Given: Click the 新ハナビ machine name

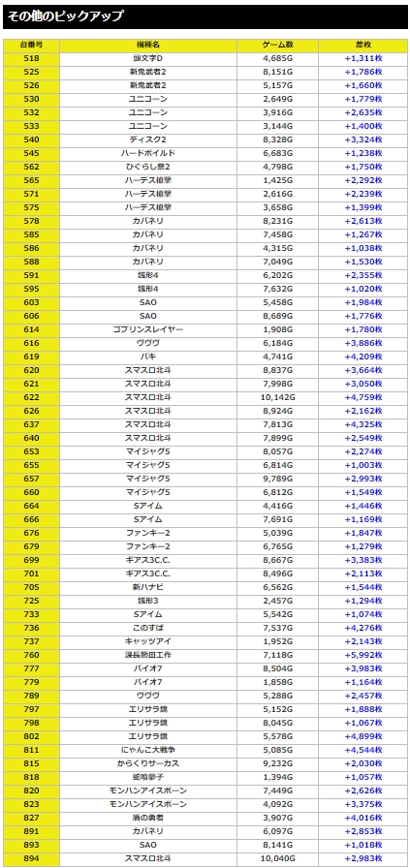Looking at the screenshot, I should coord(148,587).
